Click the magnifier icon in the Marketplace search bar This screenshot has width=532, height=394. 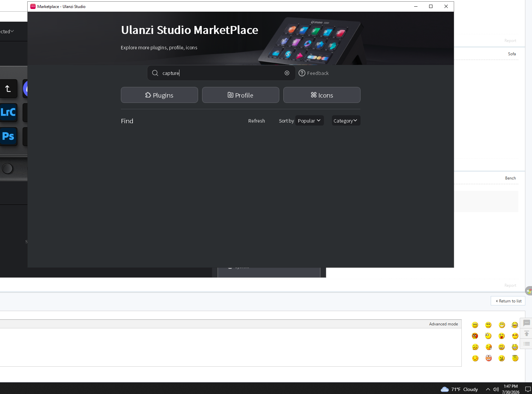[x=155, y=73]
